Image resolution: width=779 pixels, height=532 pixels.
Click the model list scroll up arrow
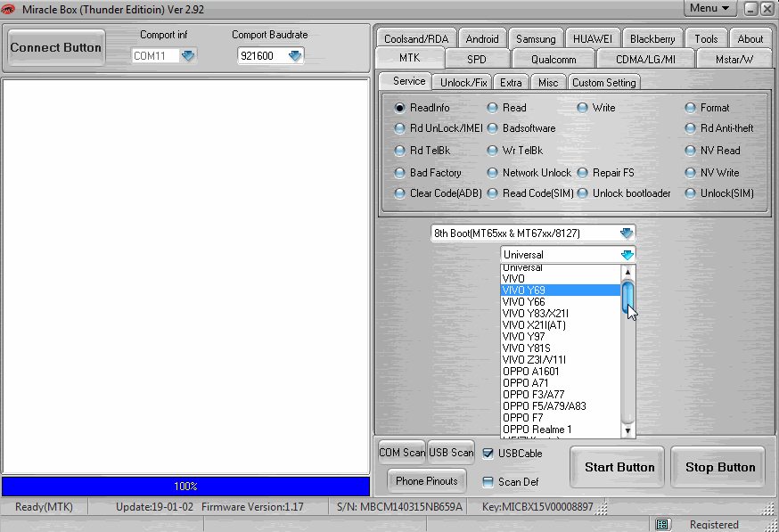(x=627, y=272)
